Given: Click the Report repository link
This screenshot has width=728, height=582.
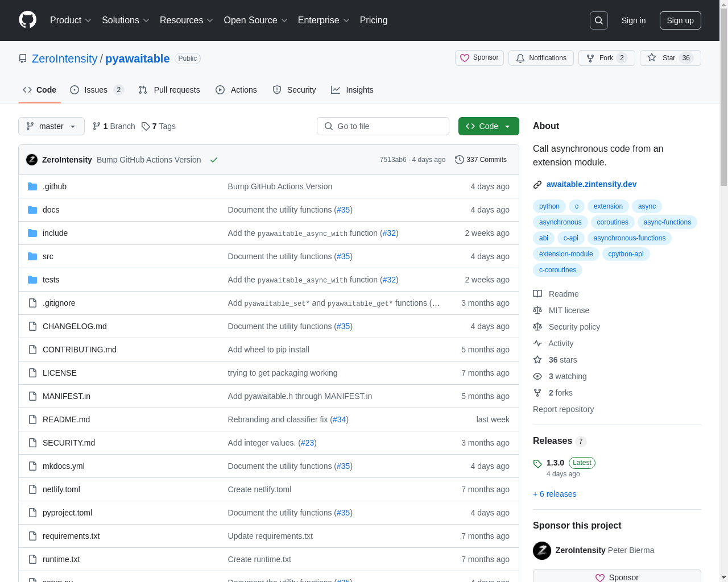Looking at the screenshot, I should [563, 409].
